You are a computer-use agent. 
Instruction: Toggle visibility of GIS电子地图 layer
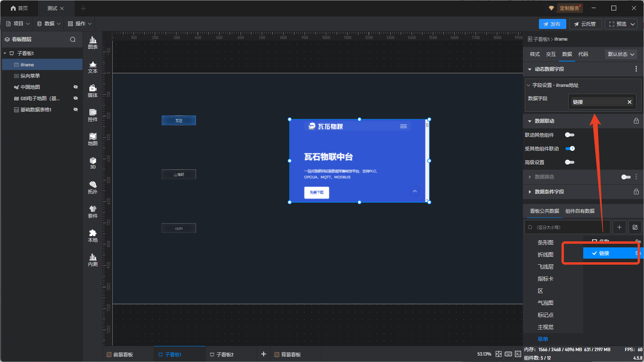pyautogui.click(x=75, y=98)
